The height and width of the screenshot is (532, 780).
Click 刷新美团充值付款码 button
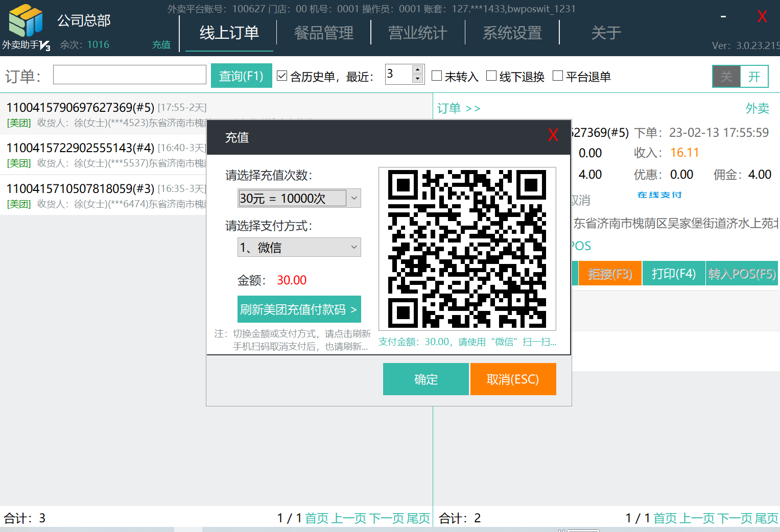[299, 309]
